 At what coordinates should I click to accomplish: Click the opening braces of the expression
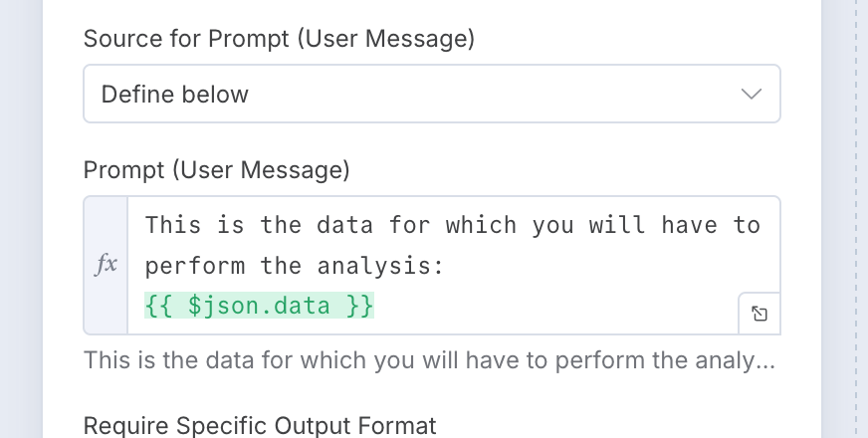158,307
